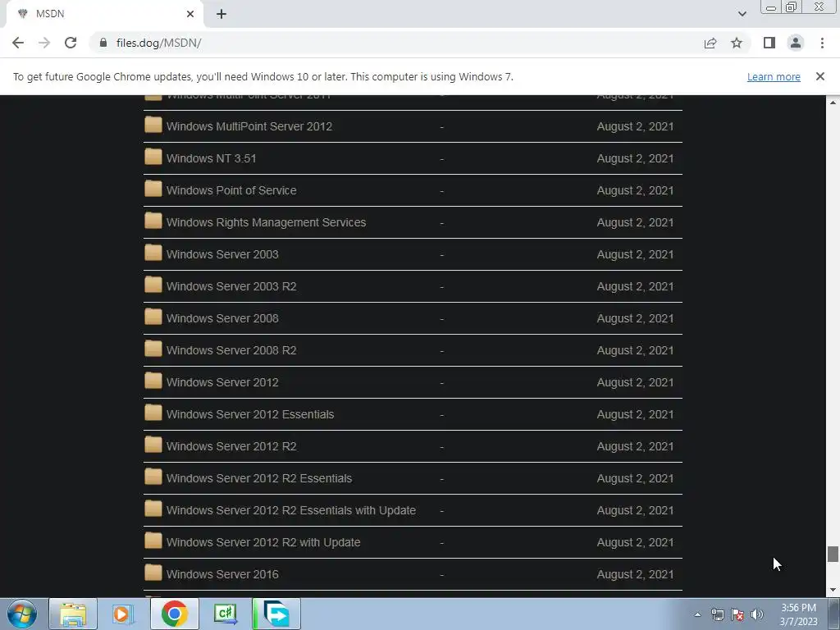This screenshot has width=840, height=630.
Task: View site security lock information
Action: (103, 43)
